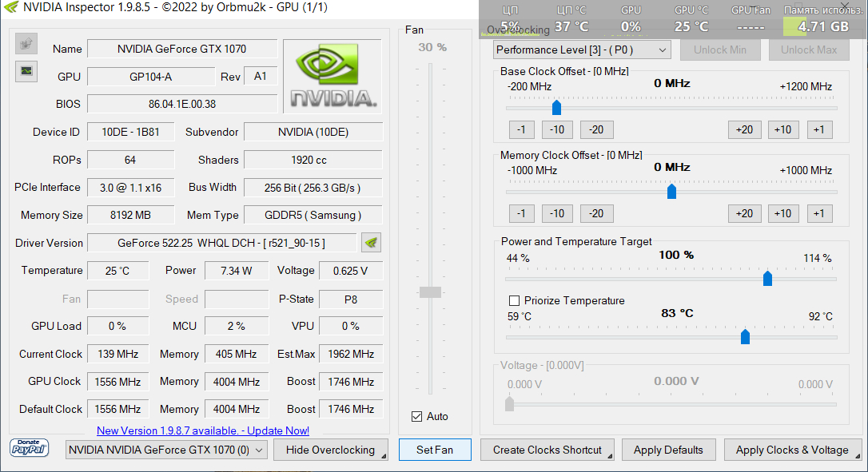The image size is (868, 472).
Task: Click +20 under Base Clock Offset
Action: [x=745, y=129]
